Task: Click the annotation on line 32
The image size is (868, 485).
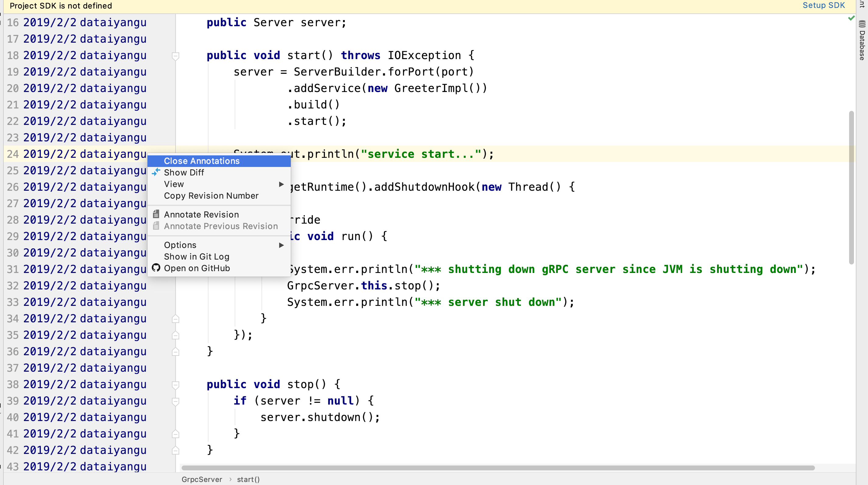Action: [85, 286]
